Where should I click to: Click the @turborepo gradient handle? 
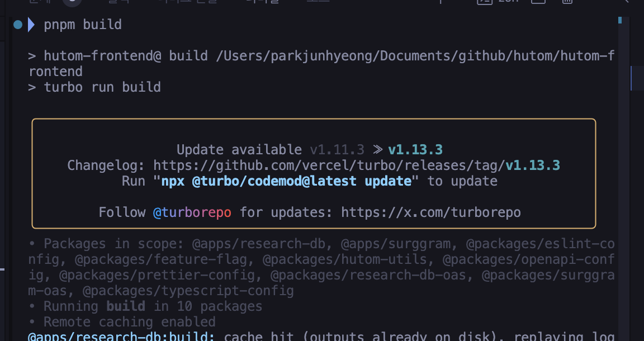coord(192,212)
